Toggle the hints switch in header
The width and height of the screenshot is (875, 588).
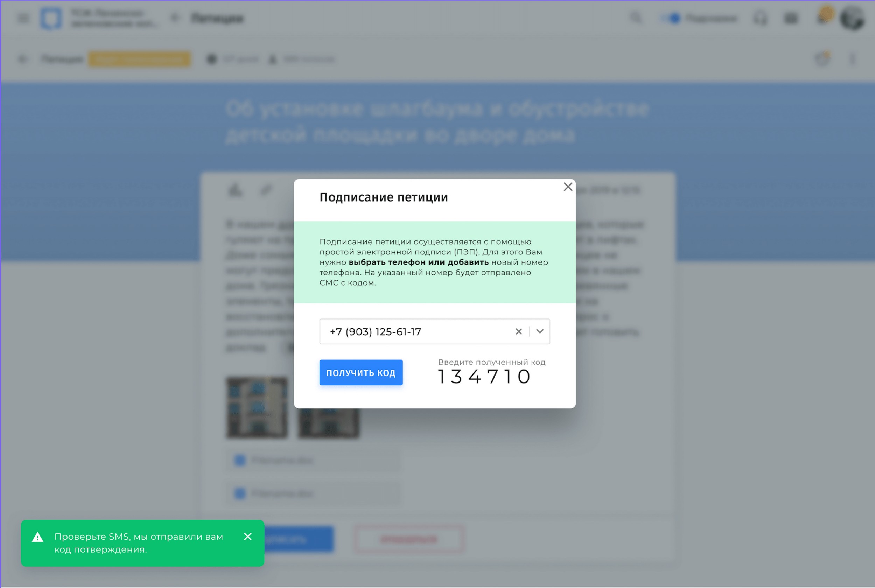coord(671,18)
